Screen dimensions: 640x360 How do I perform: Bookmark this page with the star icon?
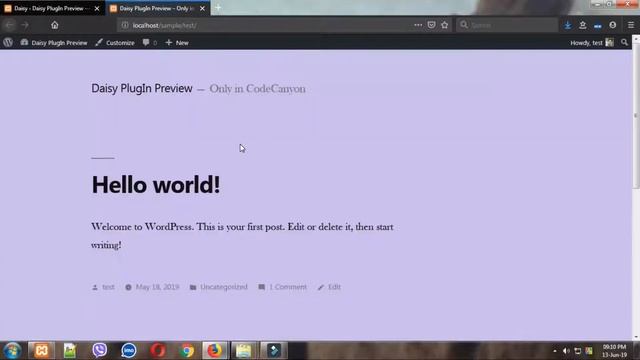pos(444,25)
